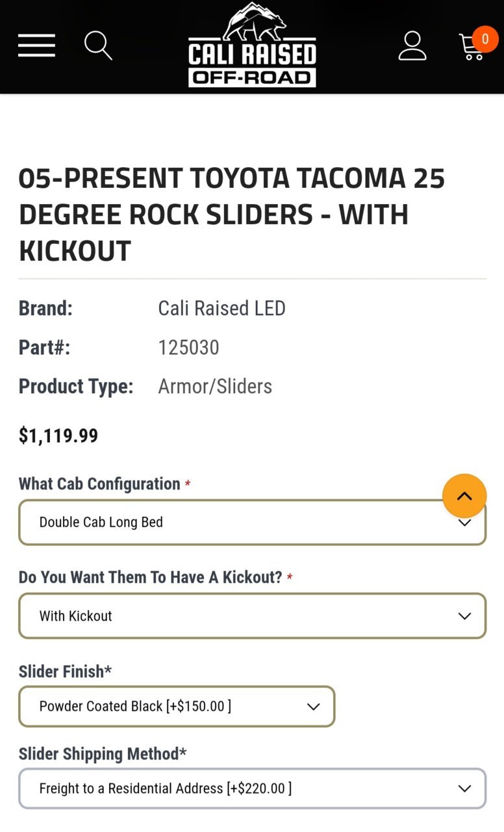Tap the orange cart count badge
This screenshot has height=832, width=504.
pos(485,39)
